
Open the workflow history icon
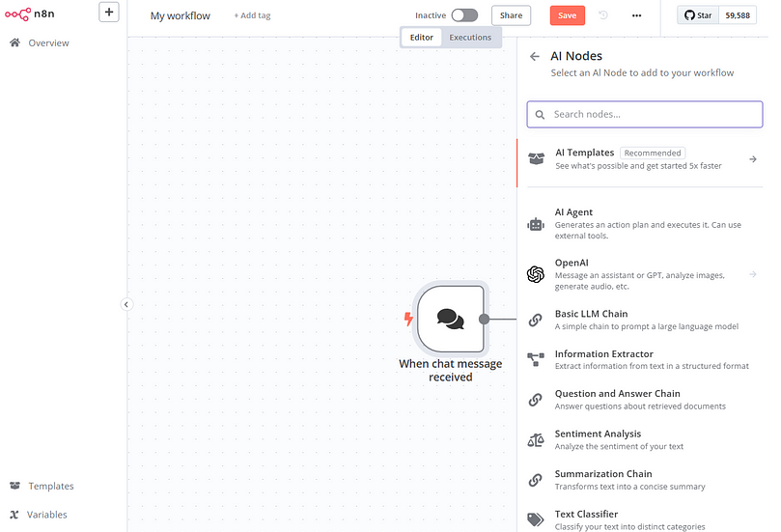click(603, 15)
